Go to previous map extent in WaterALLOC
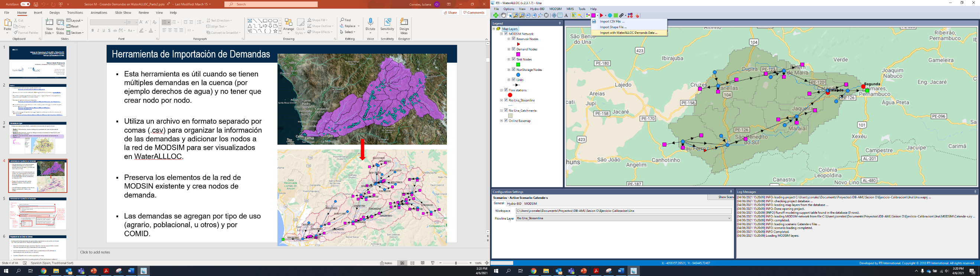Image resolution: width=980 pixels, height=276 pixels. click(x=528, y=15)
